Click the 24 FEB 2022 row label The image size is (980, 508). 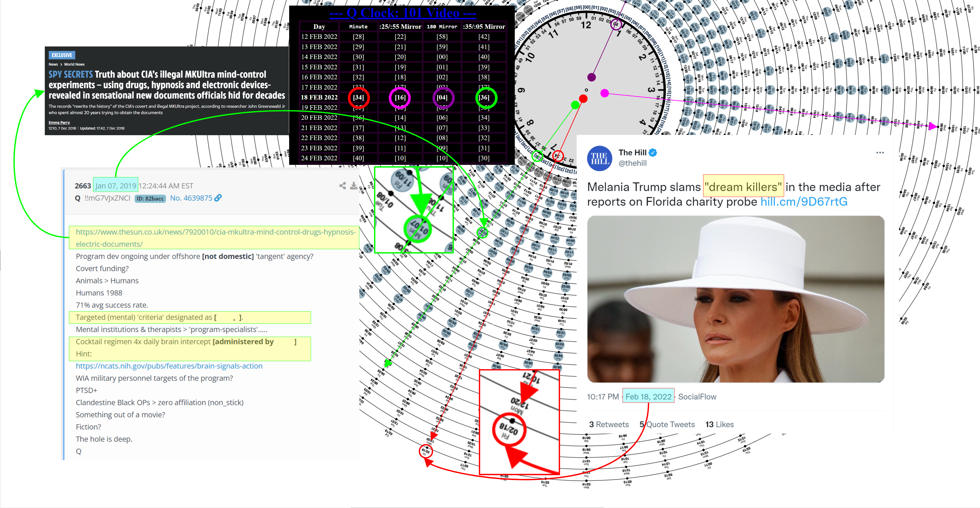pos(319,158)
